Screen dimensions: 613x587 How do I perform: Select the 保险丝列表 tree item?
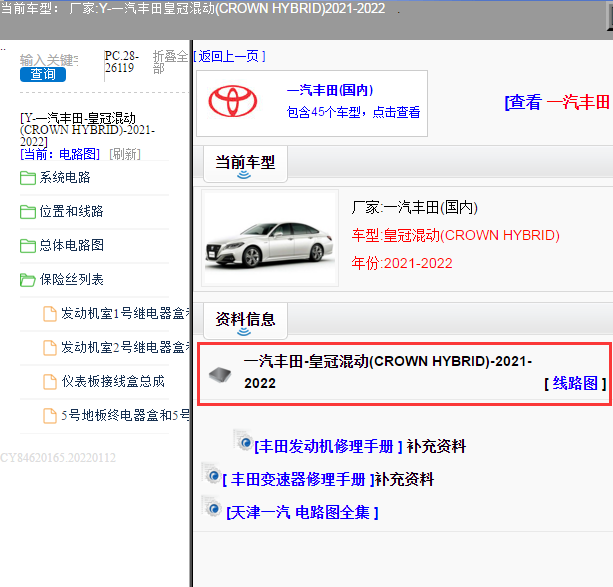tap(71, 280)
